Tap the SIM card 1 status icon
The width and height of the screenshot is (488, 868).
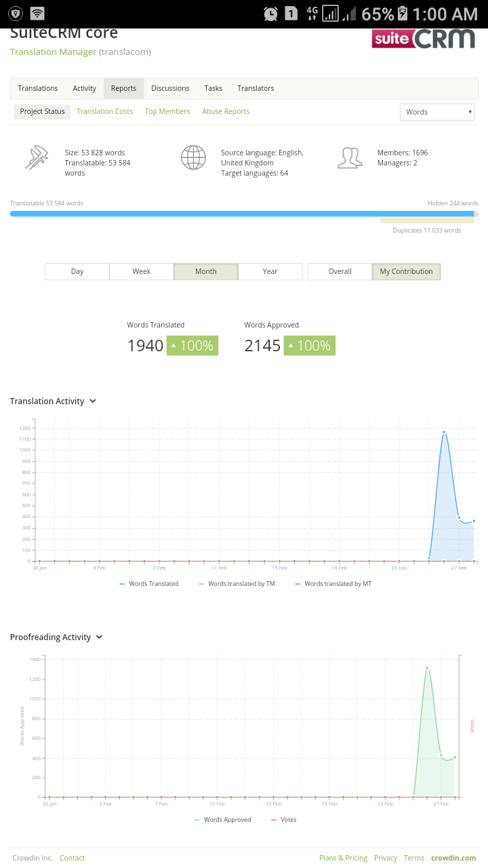coord(291,14)
